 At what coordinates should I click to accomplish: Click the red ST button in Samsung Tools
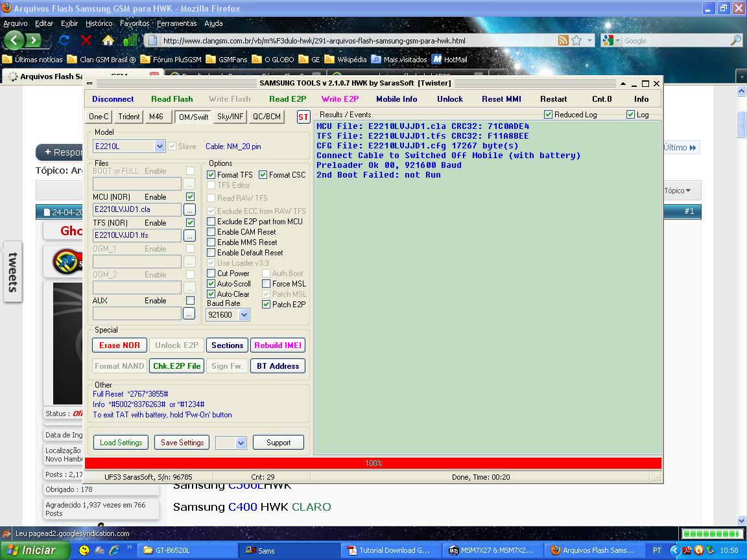coord(303,117)
